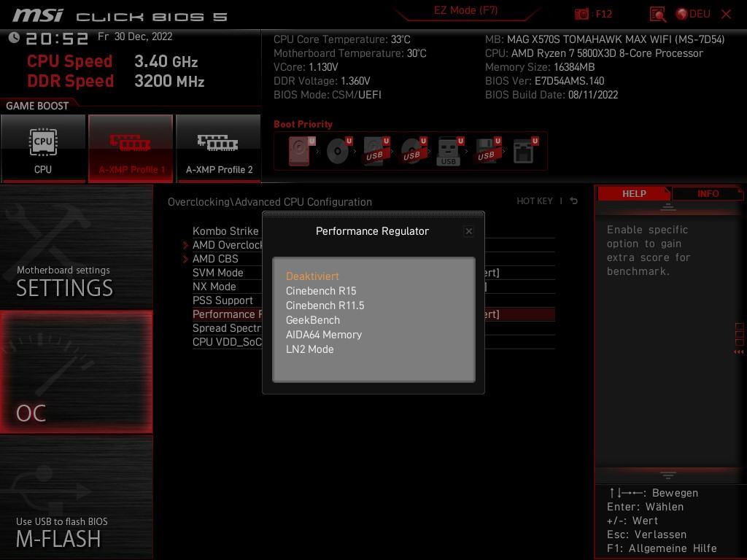Pick AIDA64 Memory option
Image resolution: width=747 pixels, height=560 pixels.
(x=323, y=335)
